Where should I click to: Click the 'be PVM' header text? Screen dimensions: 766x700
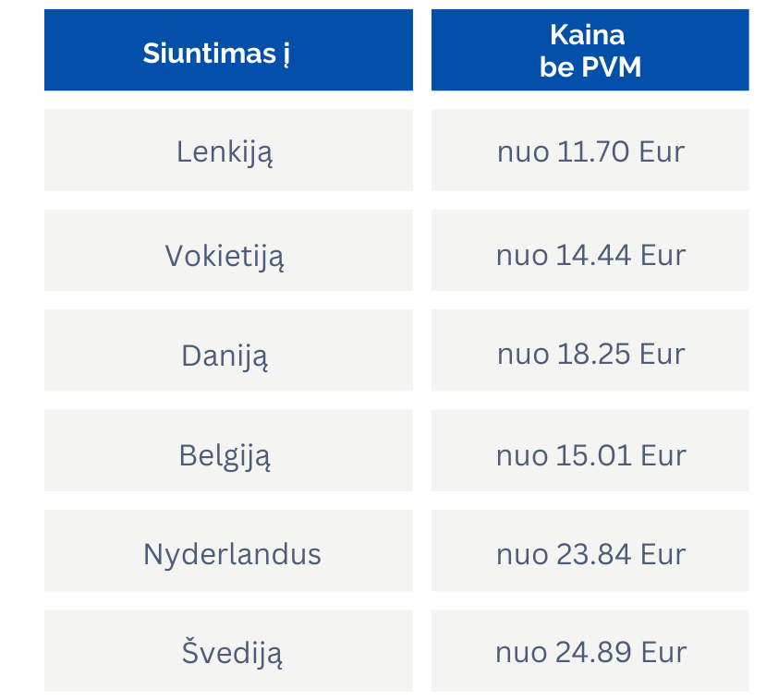[x=590, y=66]
